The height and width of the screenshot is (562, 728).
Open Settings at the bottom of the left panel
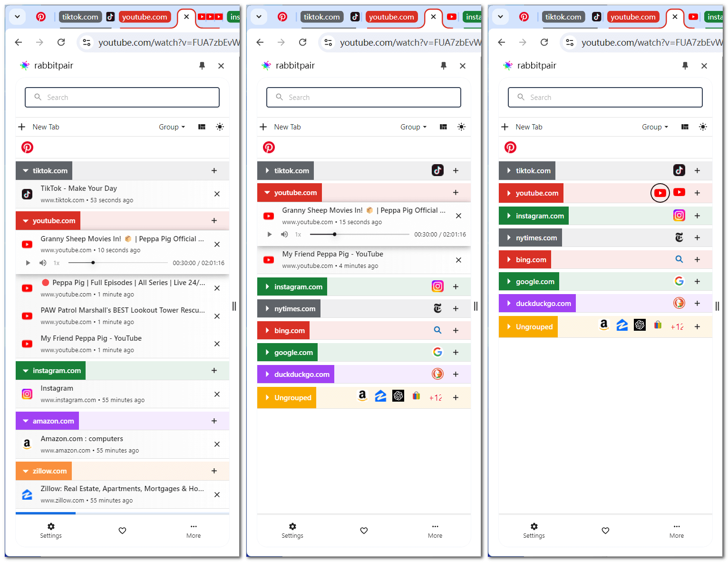pyautogui.click(x=51, y=531)
